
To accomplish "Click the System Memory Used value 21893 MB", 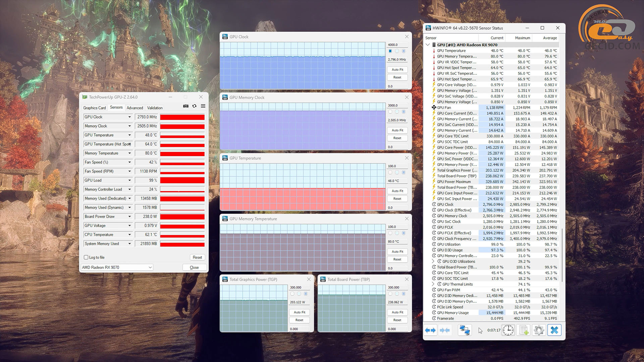I will 146,244.
